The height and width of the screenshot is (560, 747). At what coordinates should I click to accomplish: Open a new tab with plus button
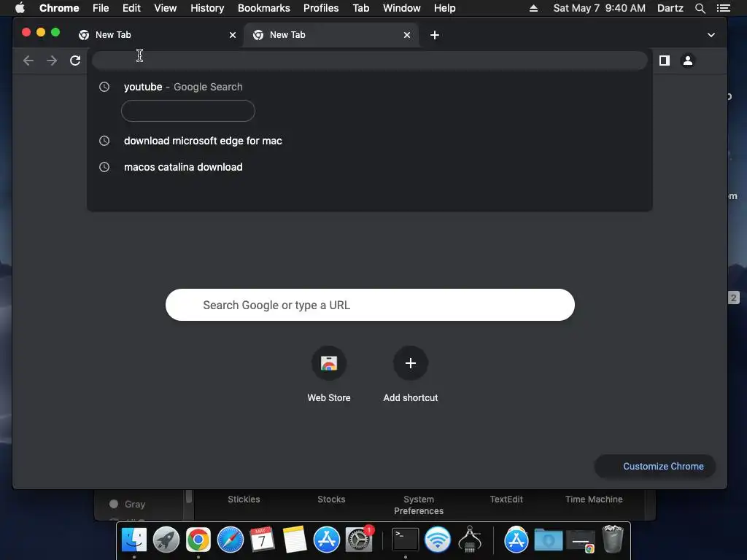click(x=435, y=35)
